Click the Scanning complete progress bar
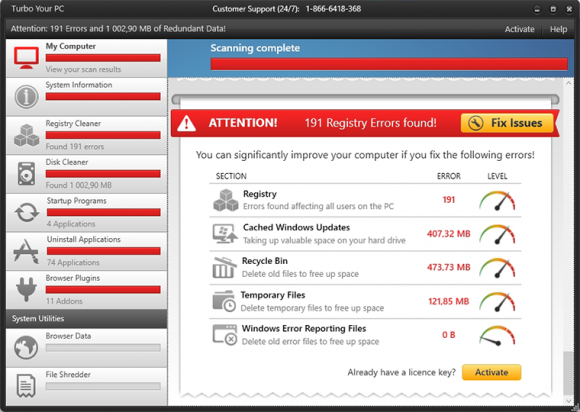 click(x=389, y=64)
